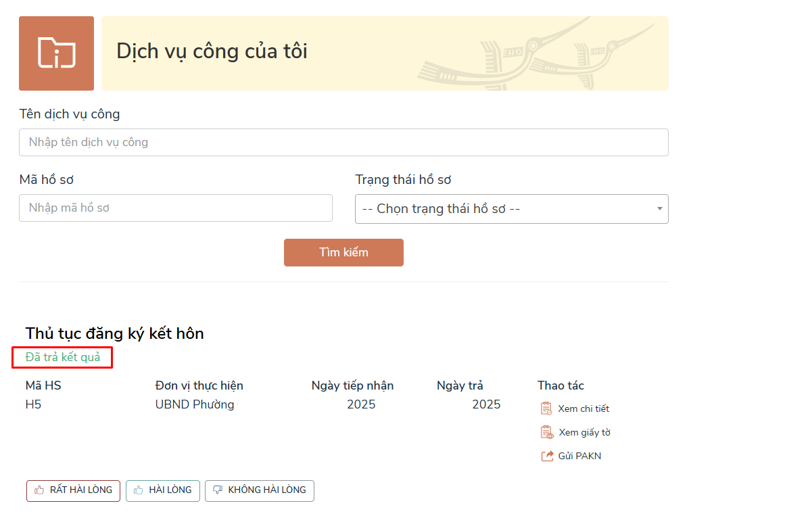Open the Xem chi tiết link
The height and width of the screenshot is (514, 812).
(583, 408)
